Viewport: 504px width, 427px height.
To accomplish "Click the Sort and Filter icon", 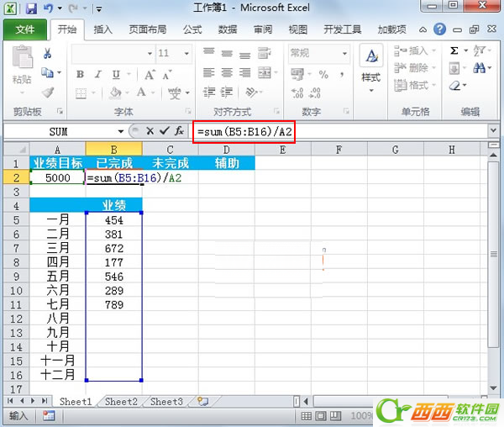I will (x=479, y=50).
